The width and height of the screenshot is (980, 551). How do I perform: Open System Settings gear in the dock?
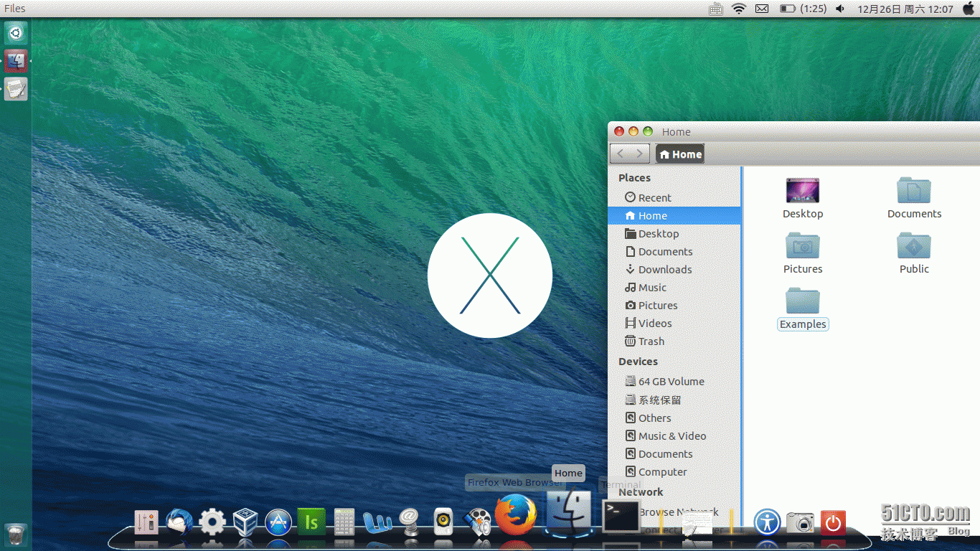point(212,522)
